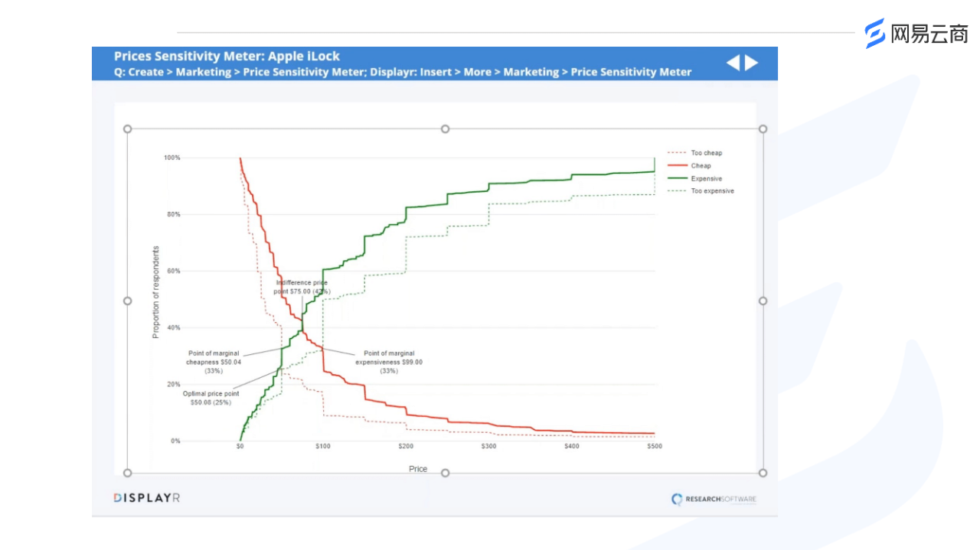Image resolution: width=980 pixels, height=550 pixels.
Task: Select the top-center chart resize handle
Action: click(445, 129)
